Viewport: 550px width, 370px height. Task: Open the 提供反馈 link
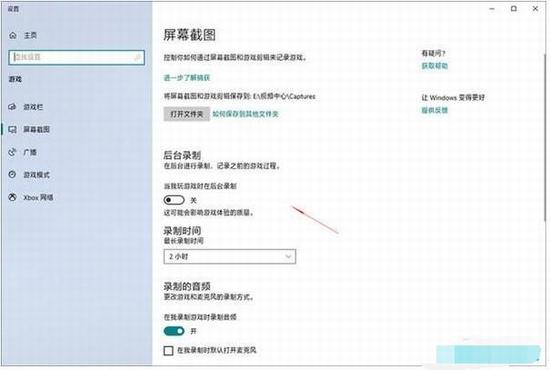coord(435,110)
